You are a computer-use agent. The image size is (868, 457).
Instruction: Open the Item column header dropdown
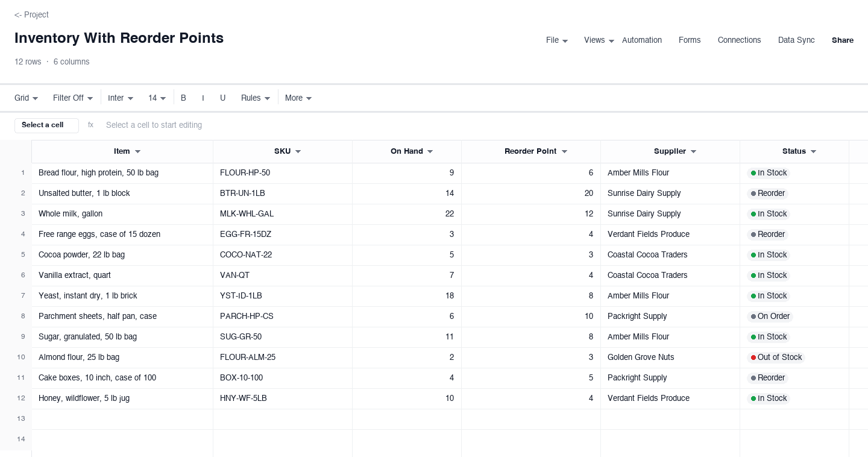coord(137,151)
